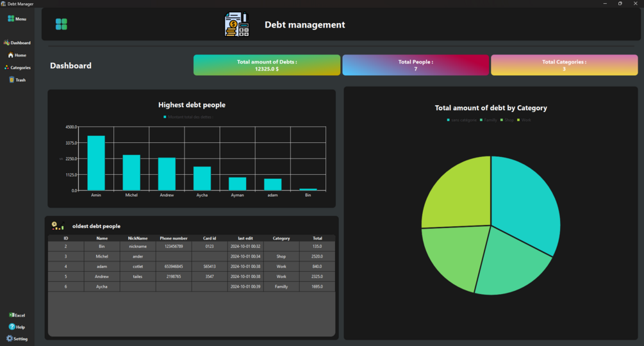The width and height of the screenshot is (644, 346).
Task: Open the Help page
Action: [x=17, y=327]
